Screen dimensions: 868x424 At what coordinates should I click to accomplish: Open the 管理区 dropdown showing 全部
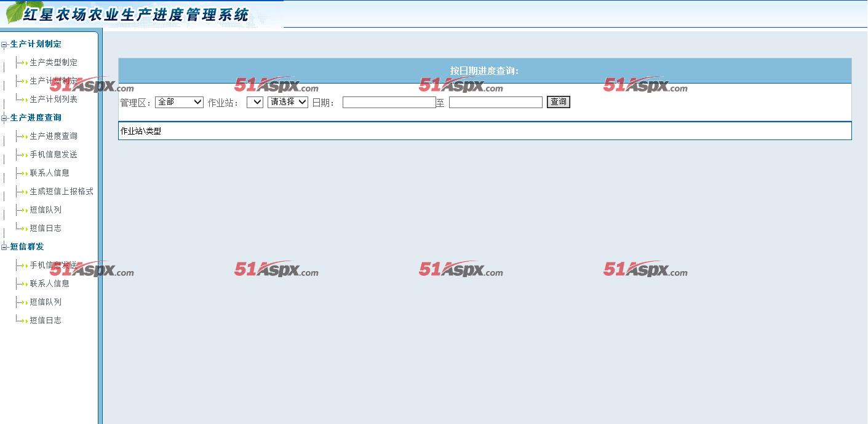point(179,102)
